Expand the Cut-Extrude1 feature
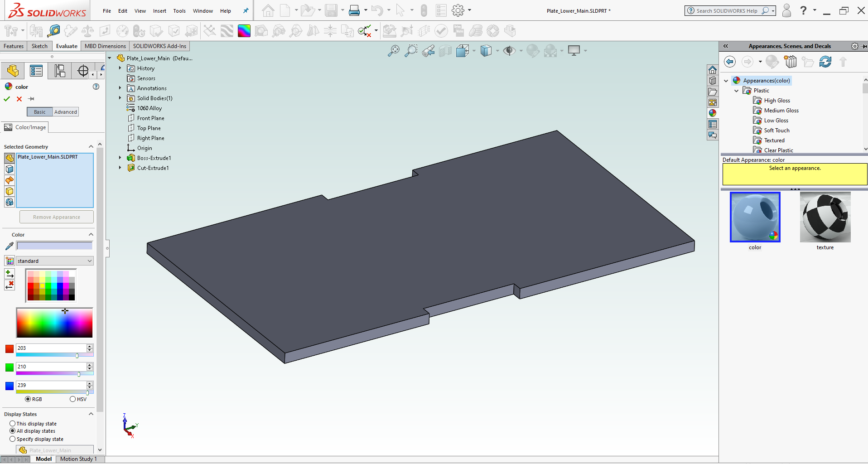 tap(120, 168)
